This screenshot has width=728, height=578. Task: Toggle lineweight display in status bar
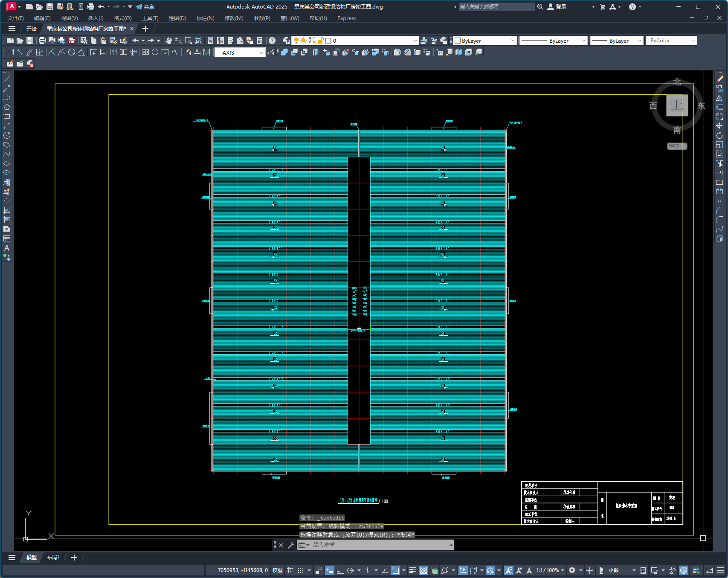coord(412,570)
